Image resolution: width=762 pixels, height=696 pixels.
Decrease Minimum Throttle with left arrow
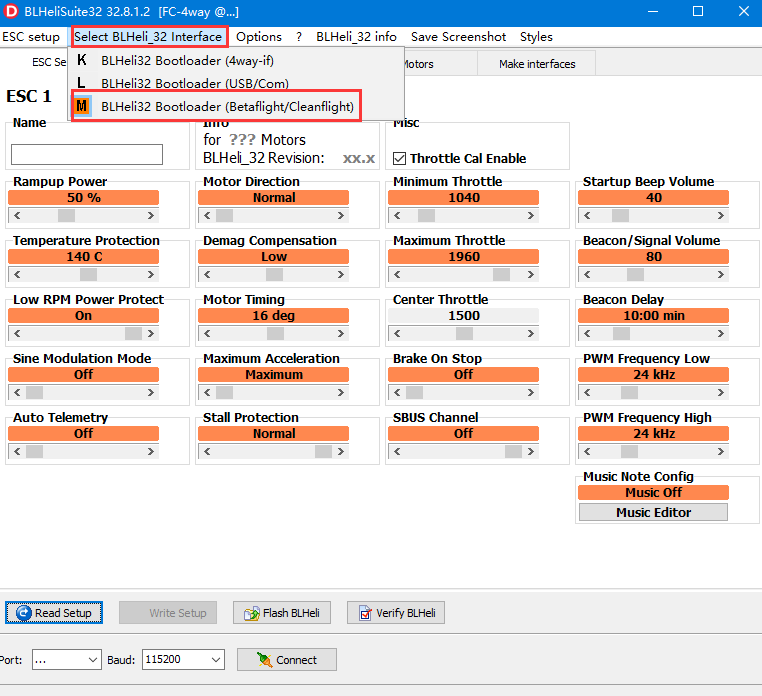click(397, 215)
